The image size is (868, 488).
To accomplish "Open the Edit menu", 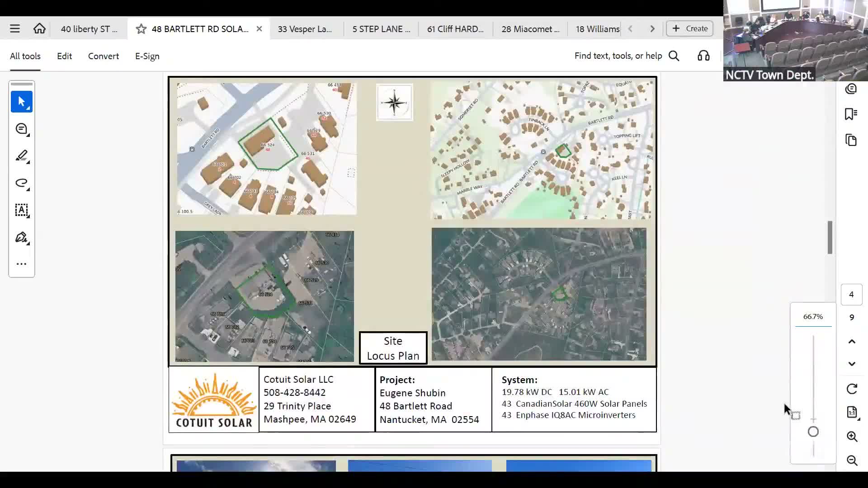I will point(64,56).
